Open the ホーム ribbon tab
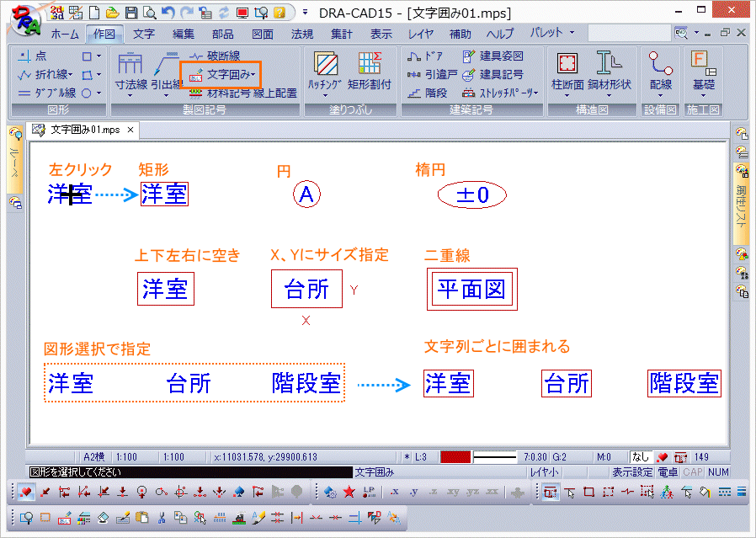Image resolution: width=756 pixels, height=538 pixels. click(x=65, y=34)
